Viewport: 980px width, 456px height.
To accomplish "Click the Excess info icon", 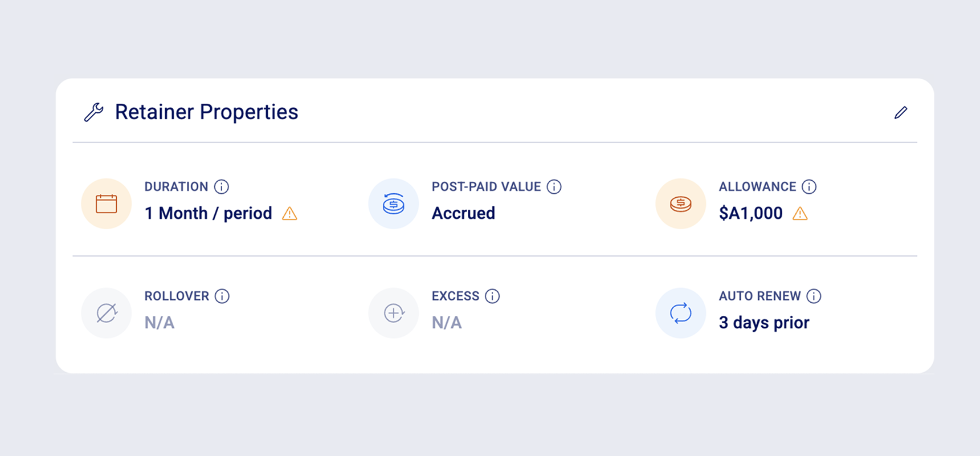I will pos(492,296).
